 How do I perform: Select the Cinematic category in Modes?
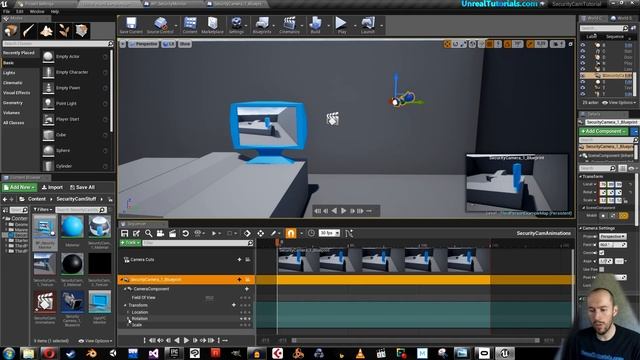pos(13,83)
